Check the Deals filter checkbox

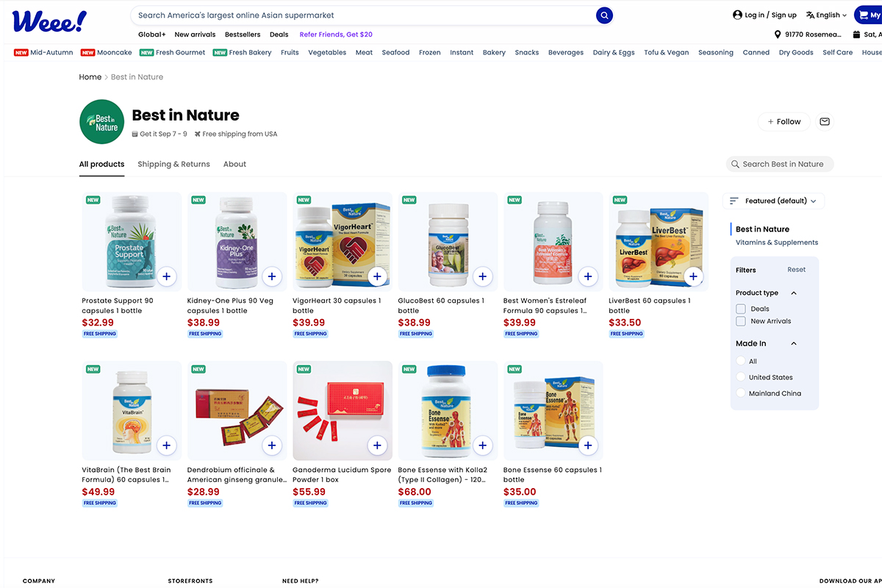pos(741,309)
